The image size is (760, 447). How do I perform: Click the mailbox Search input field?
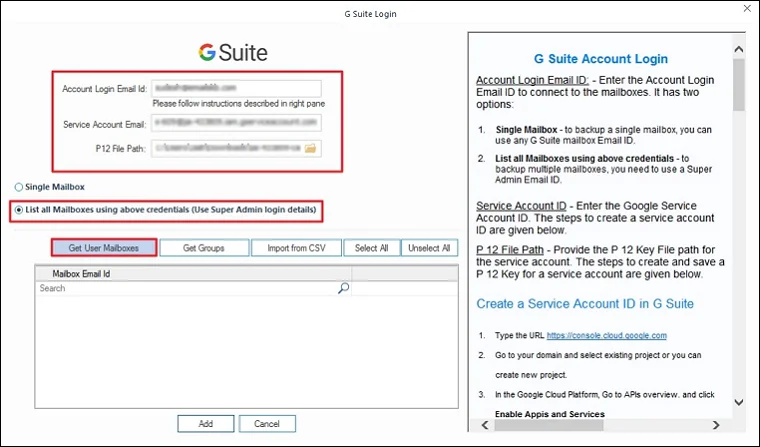click(185, 288)
